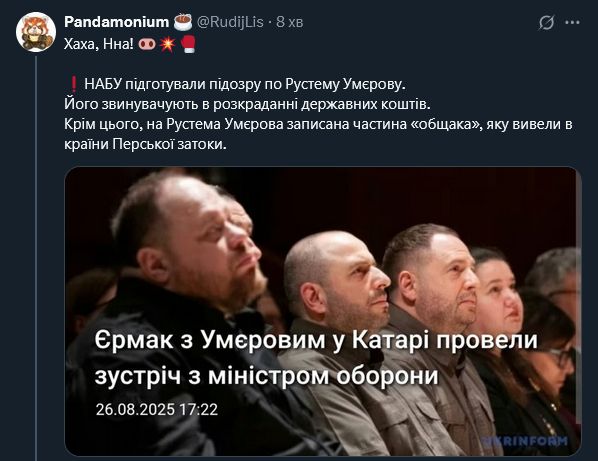Screen dimensions: 598x461
Task: Click the red boxing glove emoji
Action: coord(188,44)
